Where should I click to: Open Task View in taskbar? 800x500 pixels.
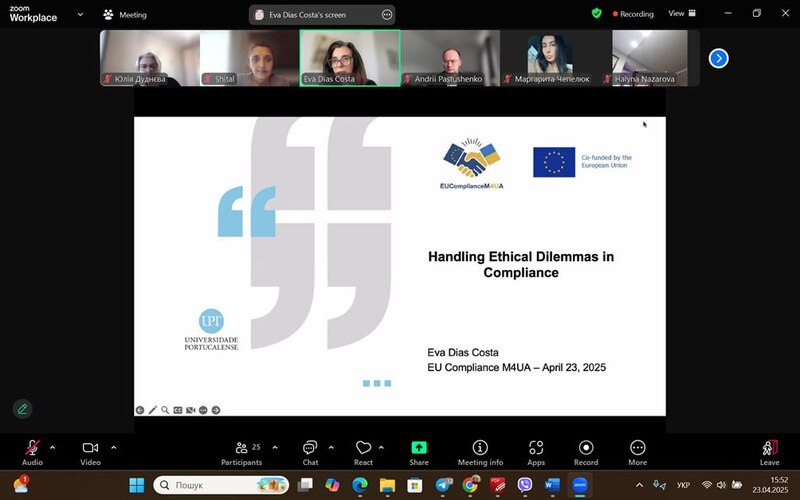[305, 485]
